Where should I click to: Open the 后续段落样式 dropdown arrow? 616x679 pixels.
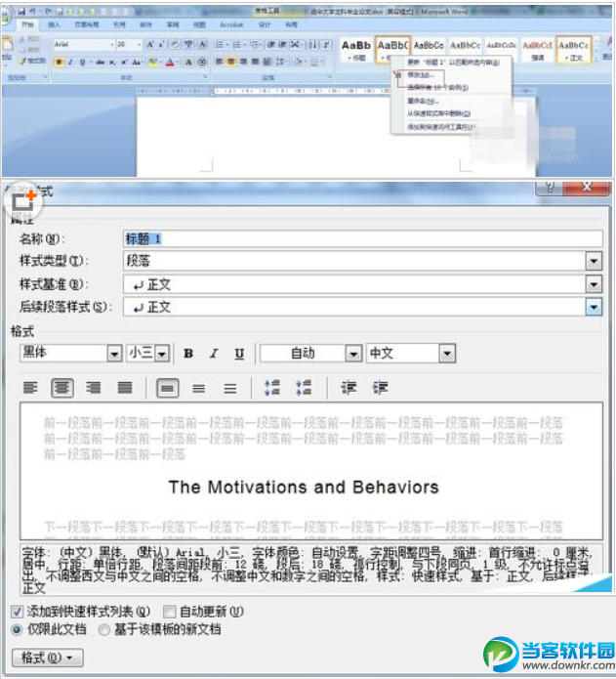click(594, 307)
